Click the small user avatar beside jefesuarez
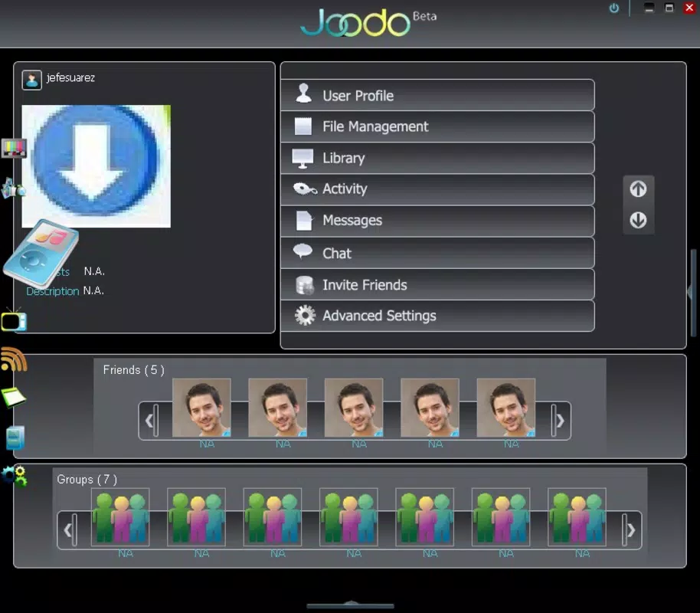The image size is (700, 613). click(x=31, y=80)
